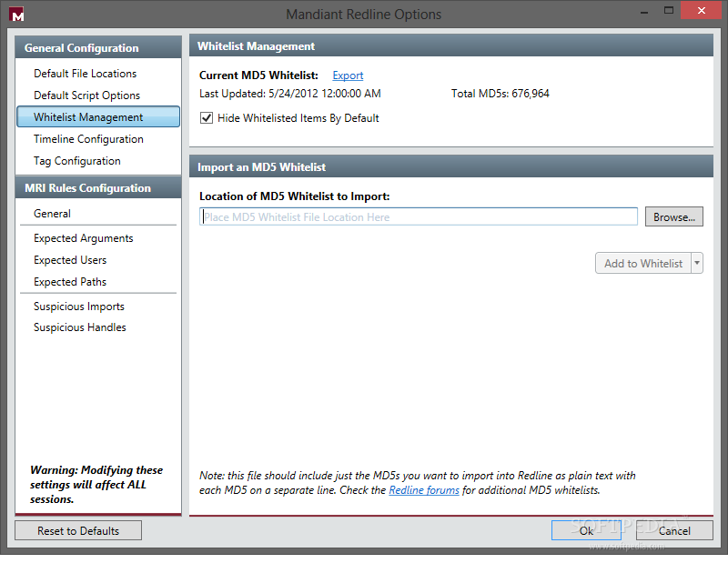Click the Whitelist Management panel header
728x563 pixels.
click(450, 46)
